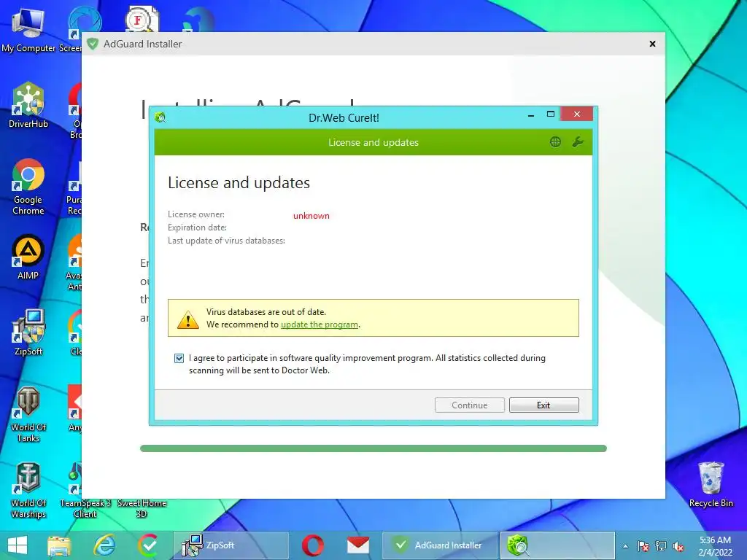Viewport: 747px width, 560px height.
Task: Select the ZipSoft desktop icon
Action: coord(28,332)
